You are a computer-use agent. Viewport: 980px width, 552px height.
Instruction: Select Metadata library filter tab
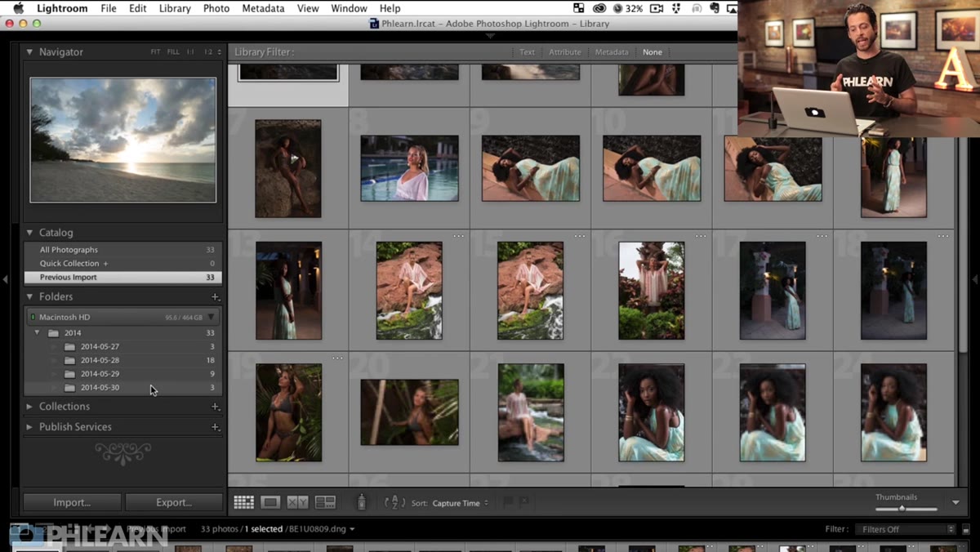[x=612, y=51]
